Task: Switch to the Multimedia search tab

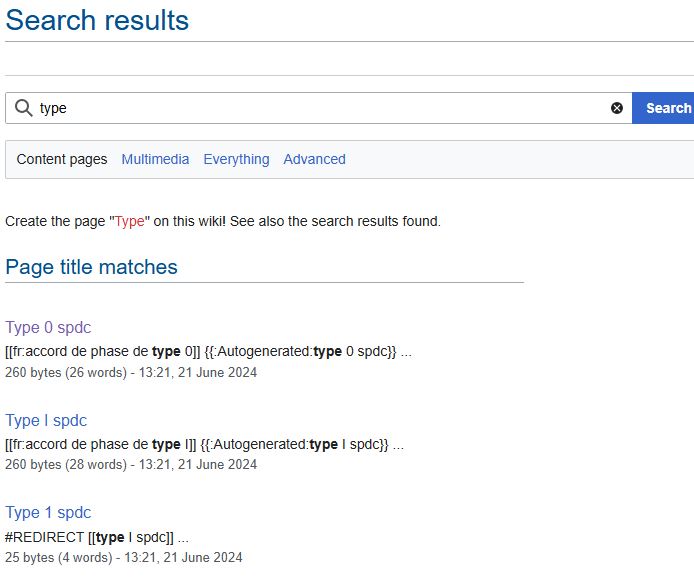Action: 155,159
